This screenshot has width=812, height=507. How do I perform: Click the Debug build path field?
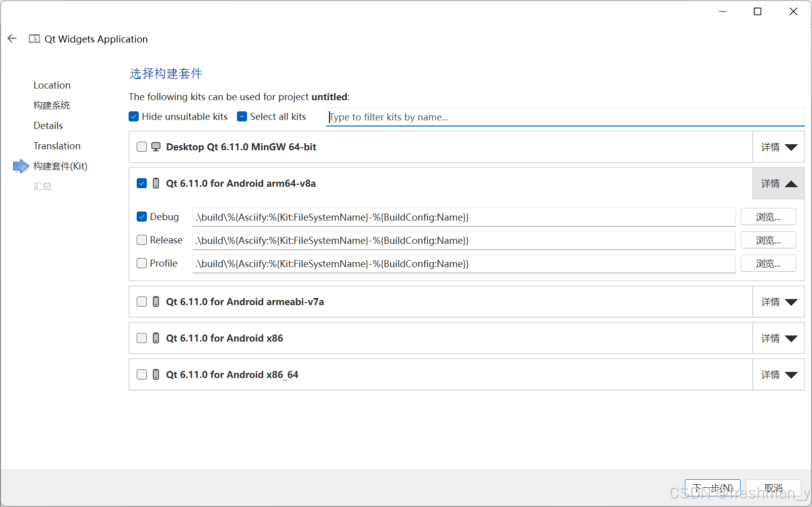pos(464,217)
